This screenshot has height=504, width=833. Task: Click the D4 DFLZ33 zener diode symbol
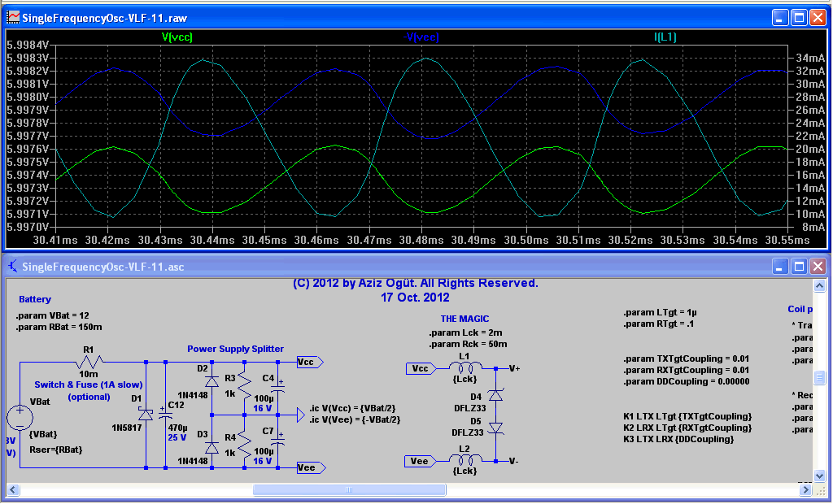pos(494,395)
